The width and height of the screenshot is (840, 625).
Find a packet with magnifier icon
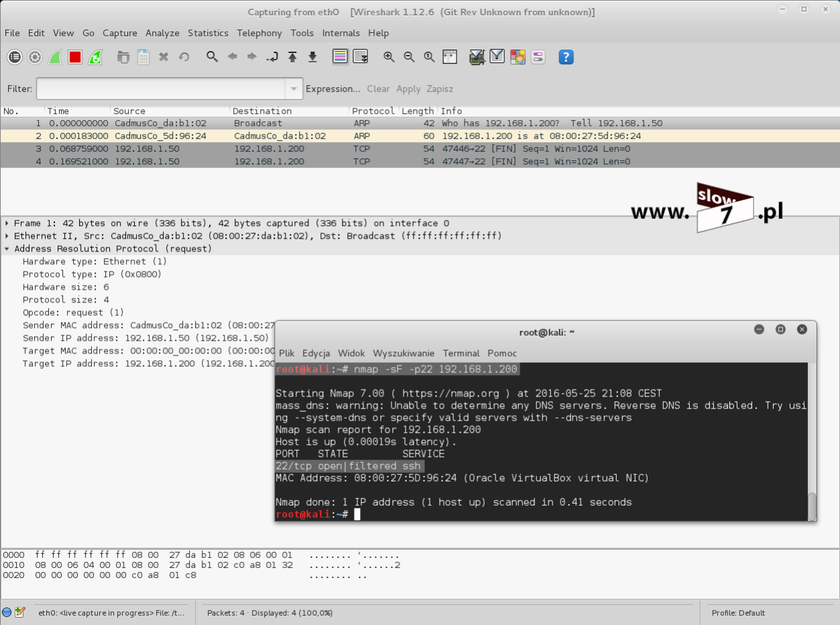point(212,57)
